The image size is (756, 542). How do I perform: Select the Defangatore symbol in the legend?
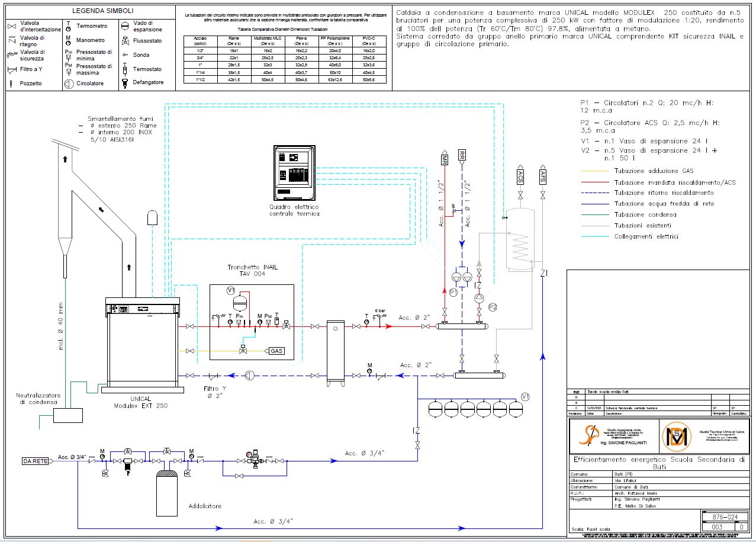[x=125, y=83]
